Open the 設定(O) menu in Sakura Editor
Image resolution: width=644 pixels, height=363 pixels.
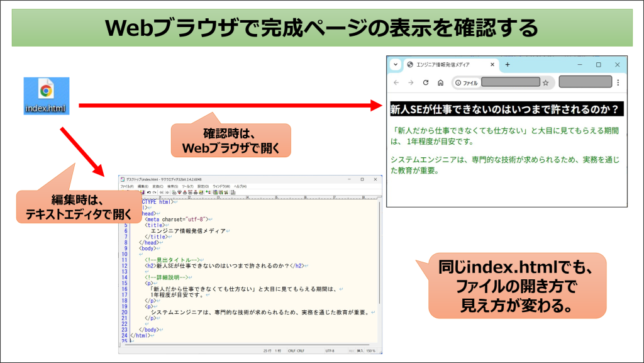[x=203, y=186]
